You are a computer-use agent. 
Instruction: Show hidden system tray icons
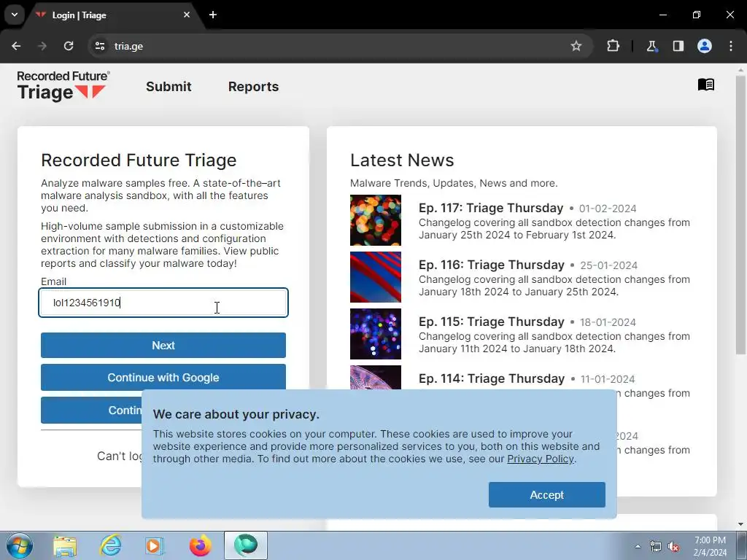click(638, 546)
